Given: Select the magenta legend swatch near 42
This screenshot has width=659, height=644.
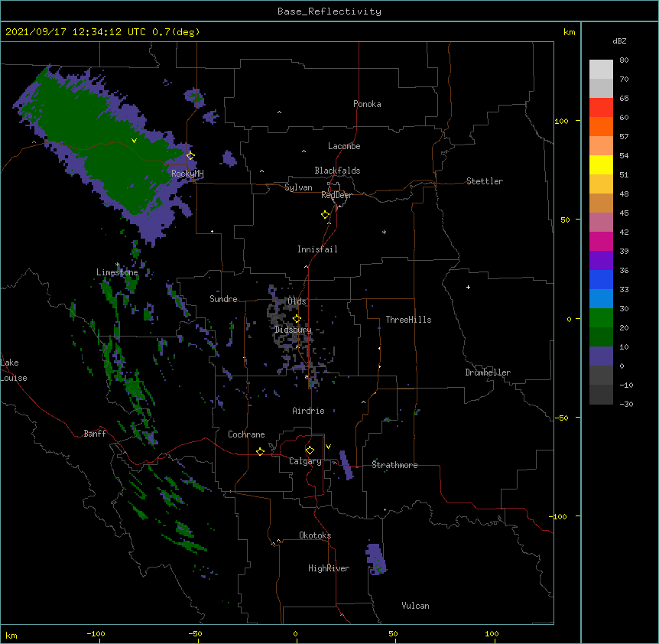Looking at the screenshot, I should pos(601,241).
